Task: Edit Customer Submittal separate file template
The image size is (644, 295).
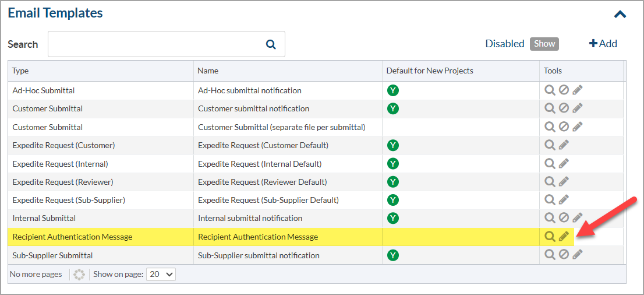Action: pyautogui.click(x=578, y=127)
